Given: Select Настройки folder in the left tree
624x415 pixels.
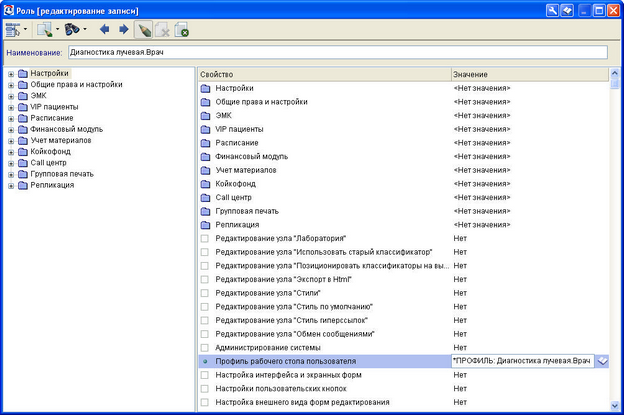Looking at the screenshot, I should 49,73.
